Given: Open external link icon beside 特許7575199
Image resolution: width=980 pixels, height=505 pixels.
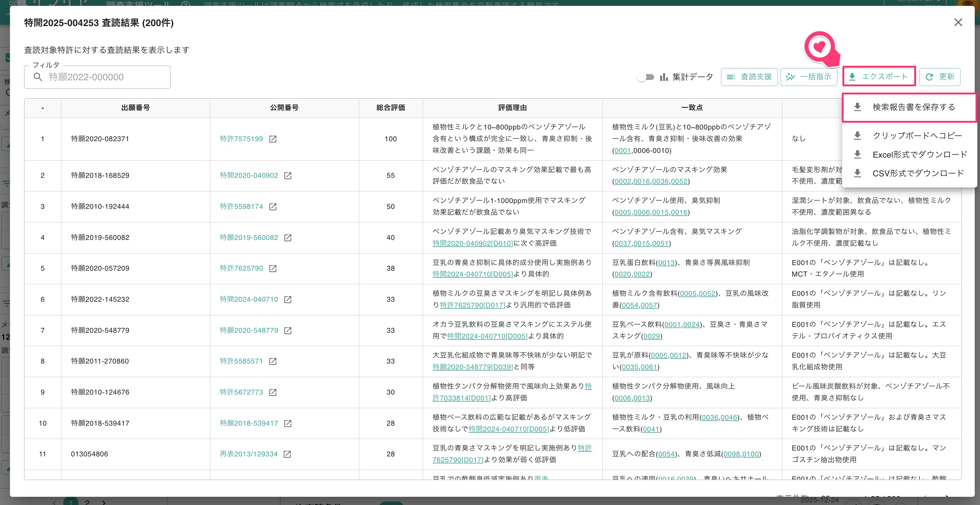Looking at the screenshot, I should [x=273, y=139].
